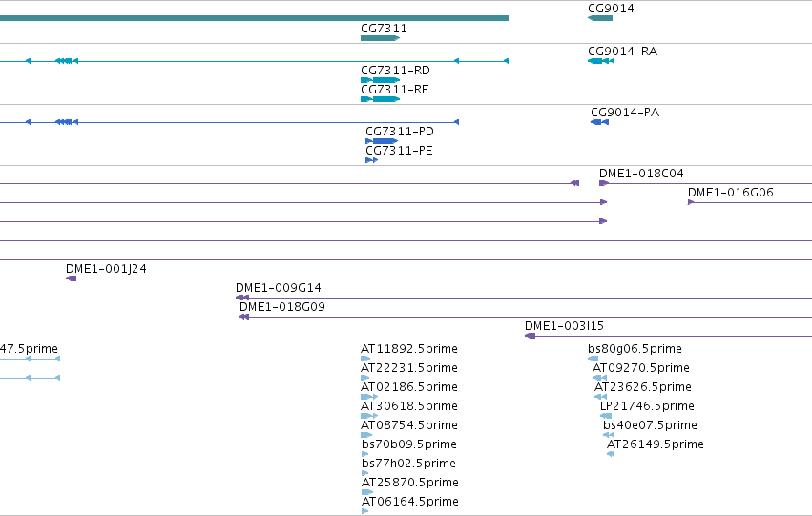Click the AT02186.5prime EST glyph
This screenshot has width=812, height=516.
(369, 397)
